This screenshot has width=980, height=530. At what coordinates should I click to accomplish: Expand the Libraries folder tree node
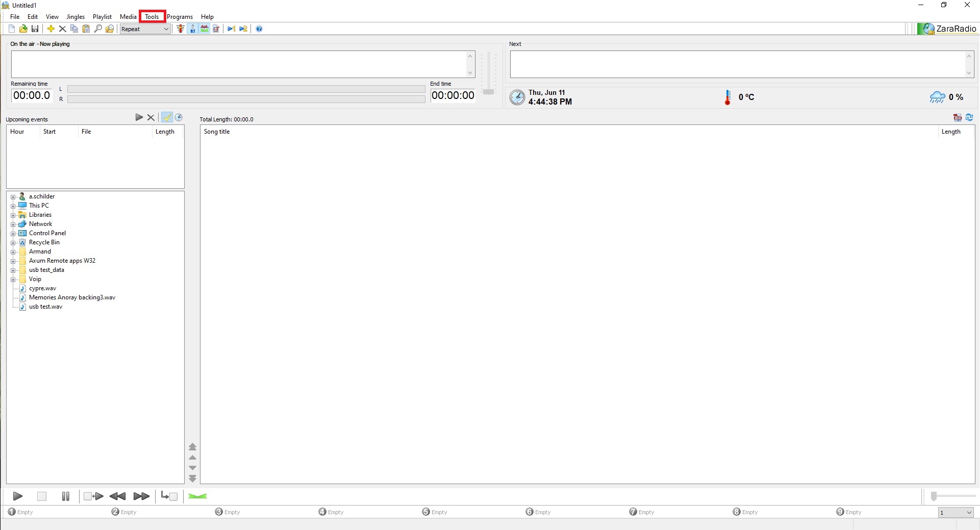(13, 215)
